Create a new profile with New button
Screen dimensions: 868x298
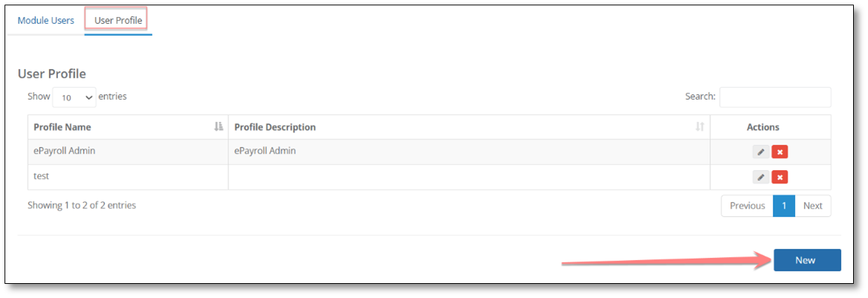point(807,260)
